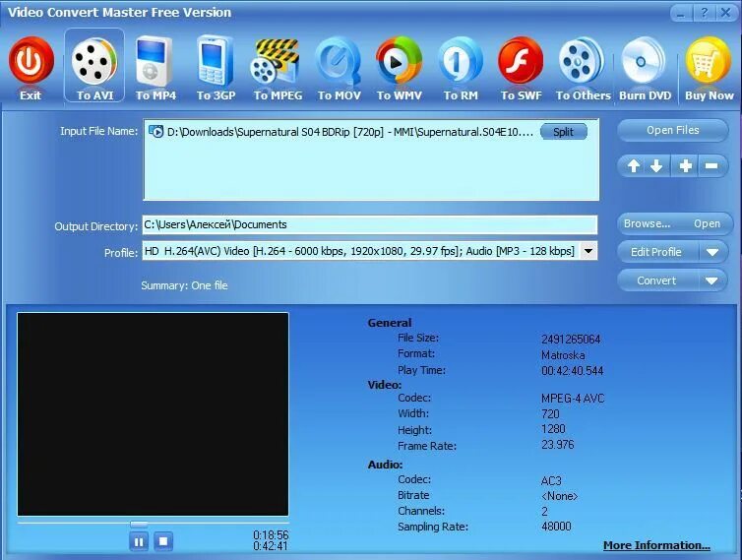Add a file with the plus icon
742x560 pixels.
686,166
